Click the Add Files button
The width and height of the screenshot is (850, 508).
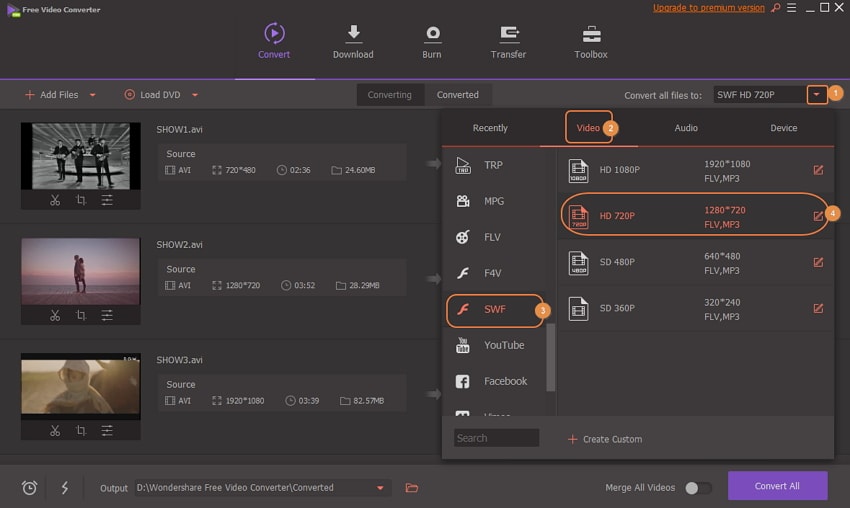pyautogui.click(x=52, y=95)
